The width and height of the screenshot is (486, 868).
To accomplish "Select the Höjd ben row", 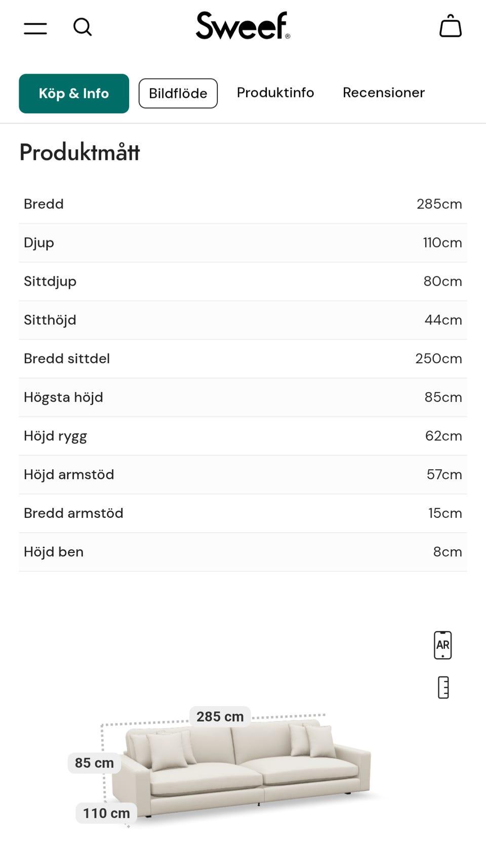I will pos(243,552).
